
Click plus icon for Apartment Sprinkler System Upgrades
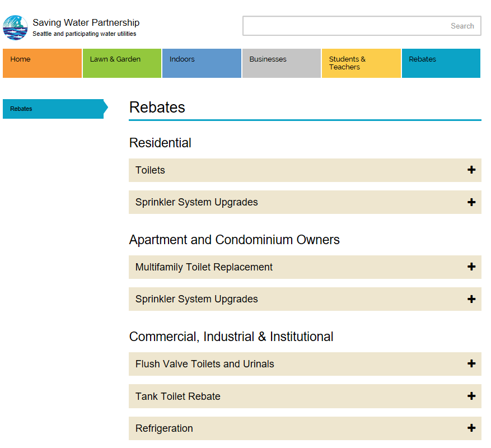471,299
